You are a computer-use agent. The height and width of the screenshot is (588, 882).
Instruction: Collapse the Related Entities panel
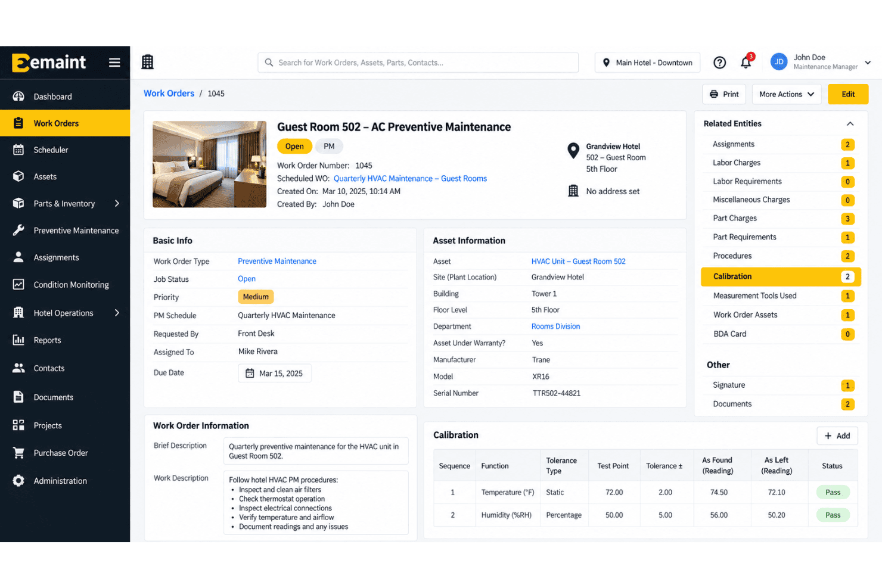[x=850, y=124]
